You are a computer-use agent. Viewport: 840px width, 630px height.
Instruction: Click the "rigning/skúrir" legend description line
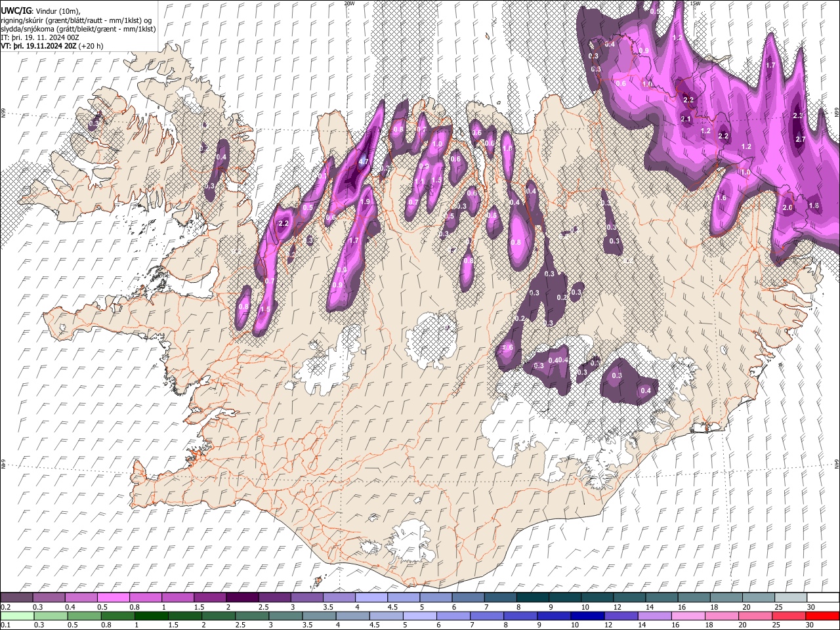pos(77,20)
